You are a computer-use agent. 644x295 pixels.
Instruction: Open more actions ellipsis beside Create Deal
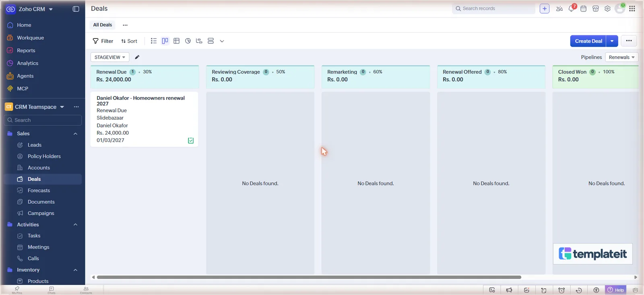click(x=629, y=41)
